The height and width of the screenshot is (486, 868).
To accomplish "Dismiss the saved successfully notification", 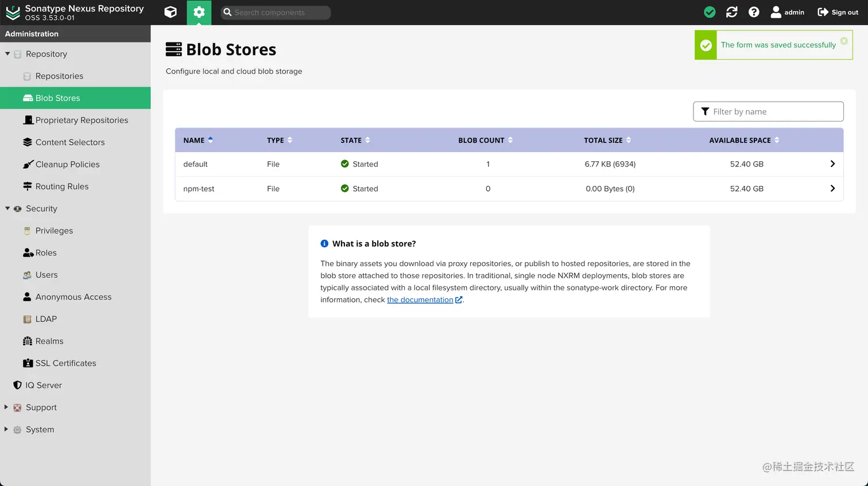I will [844, 41].
